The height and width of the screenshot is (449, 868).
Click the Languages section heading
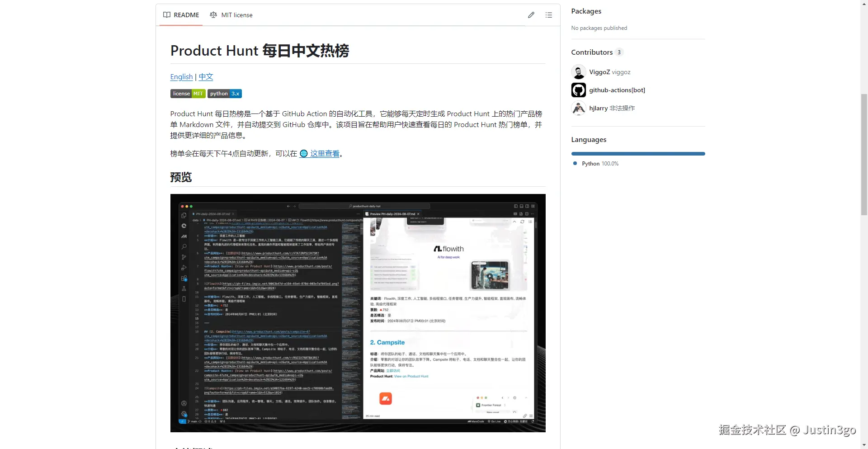click(x=589, y=140)
